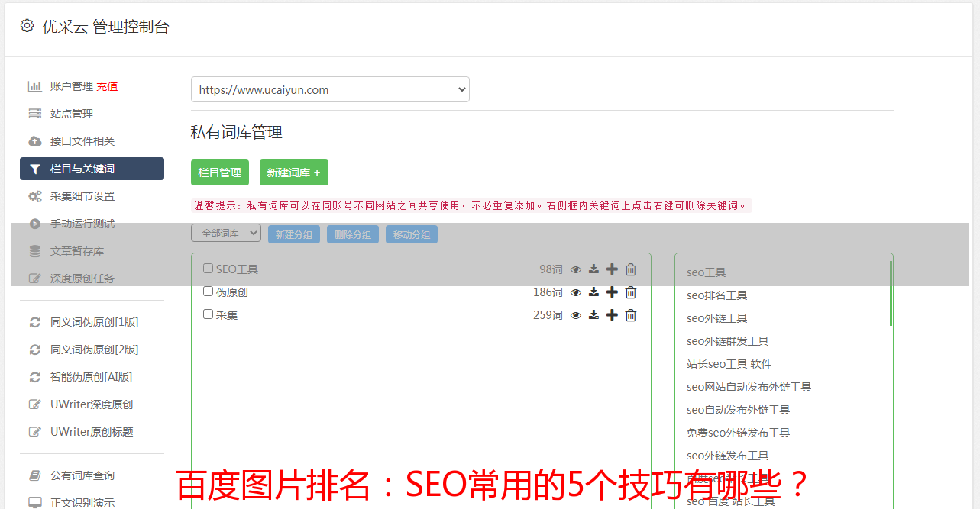The height and width of the screenshot is (509, 980).
Task: Open 采集细节设置 in the sidebar
Action: click(82, 196)
